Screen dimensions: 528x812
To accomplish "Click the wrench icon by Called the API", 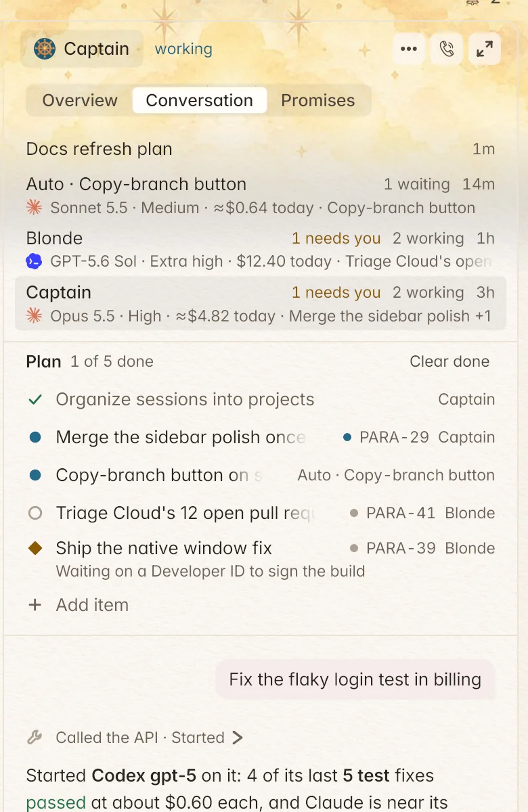I will coord(35,738).
